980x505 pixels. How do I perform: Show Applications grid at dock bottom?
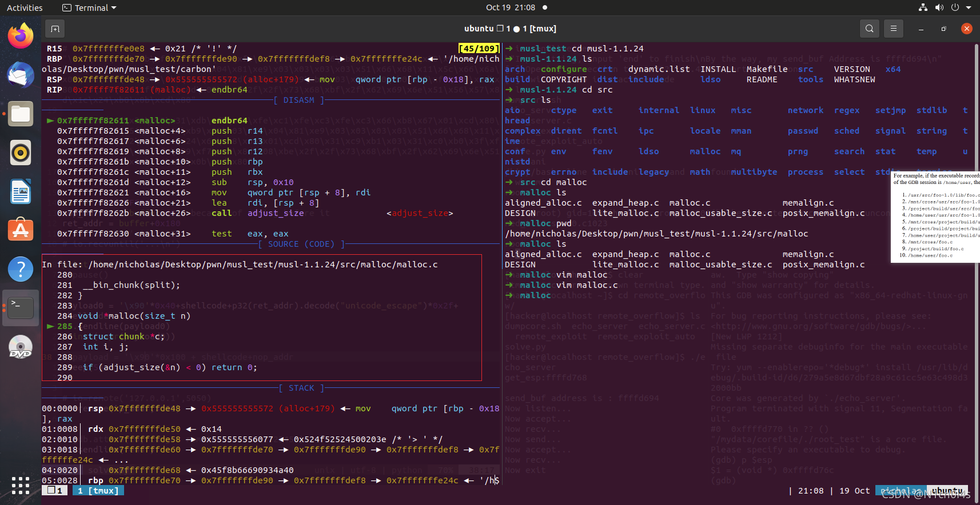coord(21,485)
